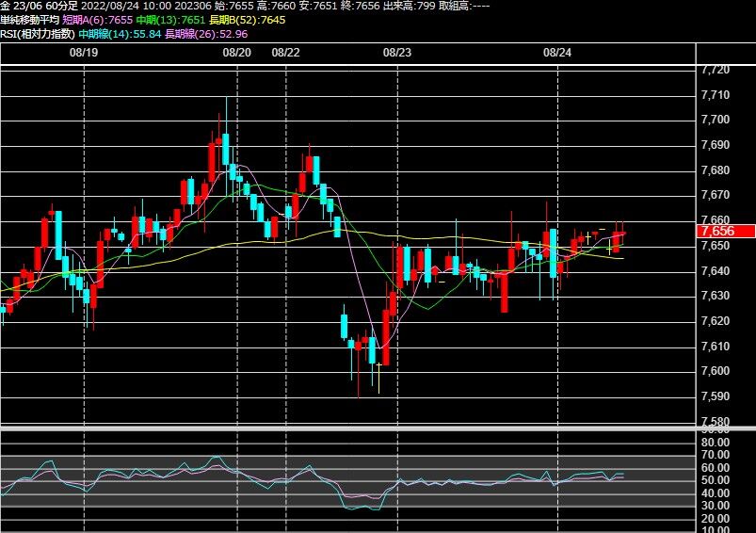The height and width of the screenshot is (533, 756).
Task: Click the RSI 70.00 axis label
Action: point(716,455)
